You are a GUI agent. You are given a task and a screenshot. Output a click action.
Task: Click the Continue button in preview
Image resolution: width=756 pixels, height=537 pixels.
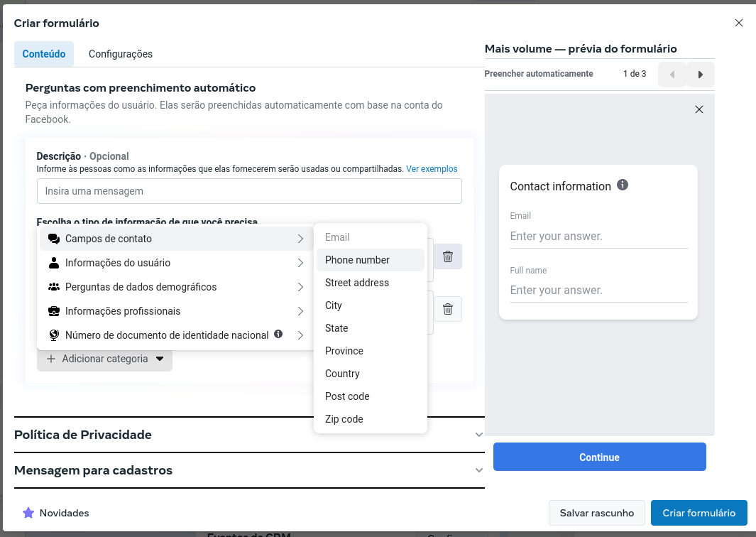[x=599, y=457]
